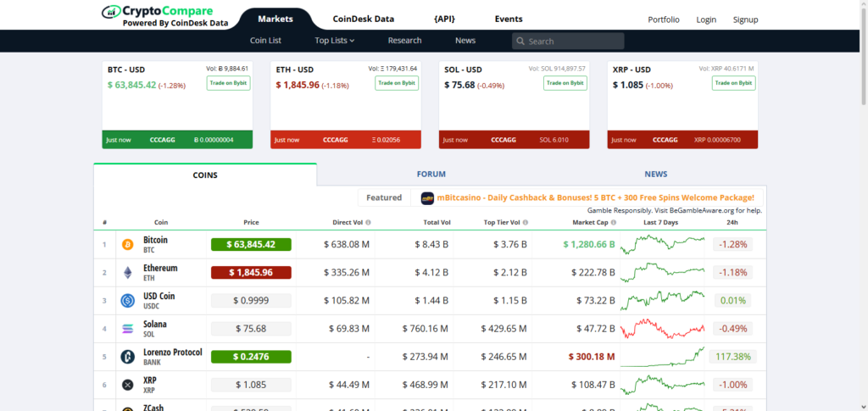This screenshot has width=868, height=411.
Task: Switch to the NEWS tab
Action: tap(655, 175)
